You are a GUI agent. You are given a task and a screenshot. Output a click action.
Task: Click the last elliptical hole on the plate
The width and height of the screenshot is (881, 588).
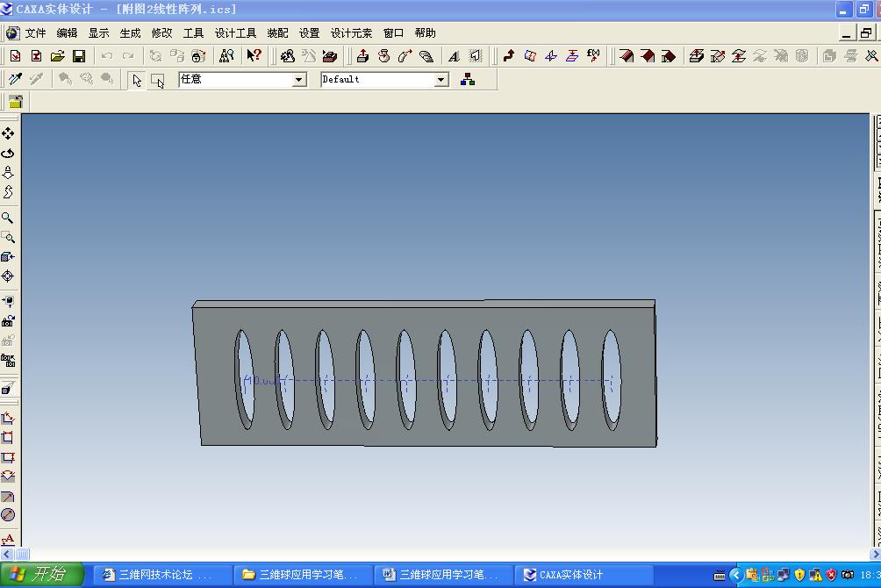click(612, 379)
